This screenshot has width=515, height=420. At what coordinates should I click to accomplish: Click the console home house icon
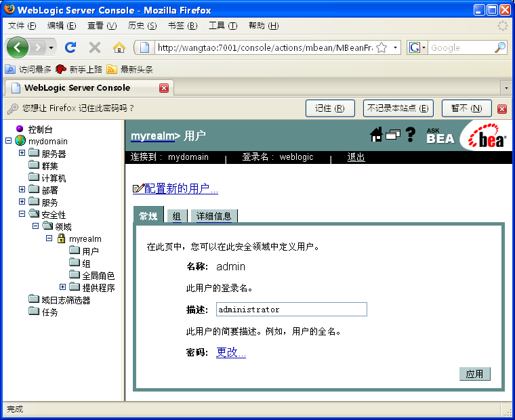pyautogui.click(x=376, y=134)
